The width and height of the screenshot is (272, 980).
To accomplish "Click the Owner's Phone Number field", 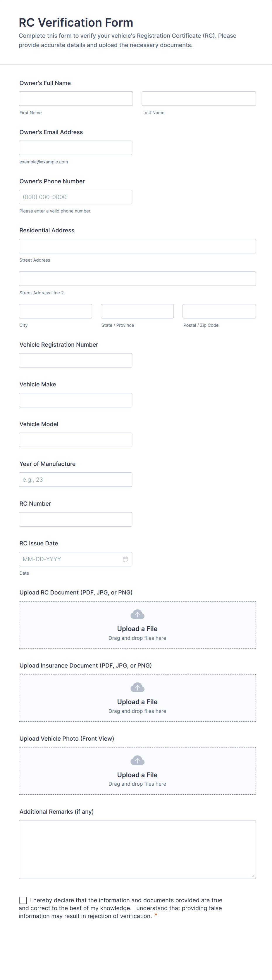I will (75, 197).
